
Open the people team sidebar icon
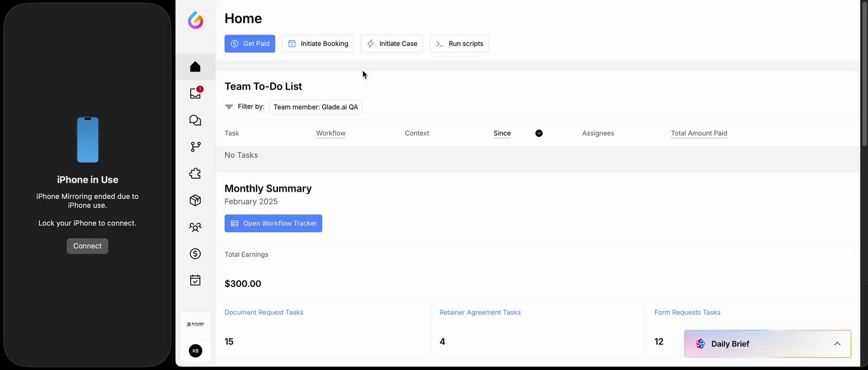coord(195,227)
